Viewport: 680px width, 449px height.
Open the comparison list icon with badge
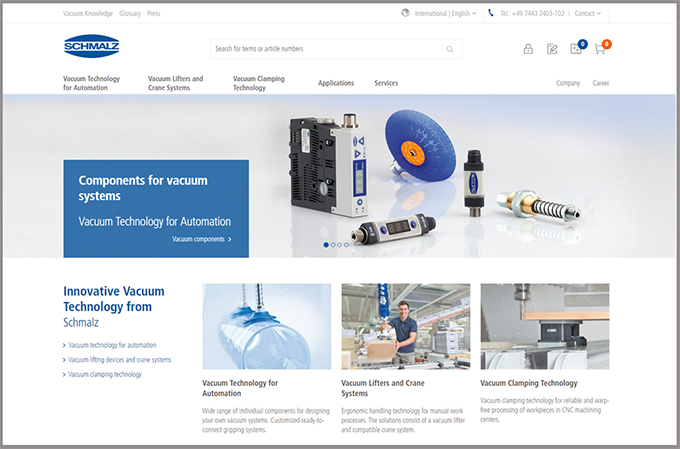point(576,48)
